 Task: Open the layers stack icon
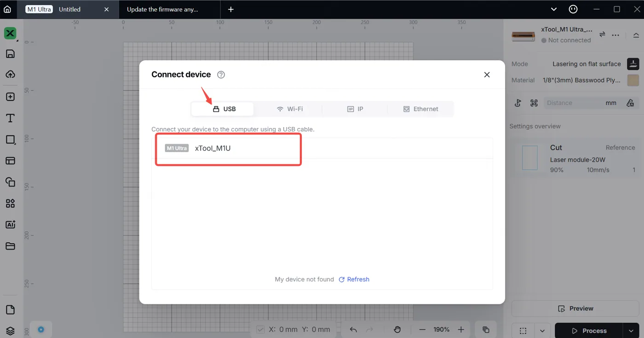[10, 331]
